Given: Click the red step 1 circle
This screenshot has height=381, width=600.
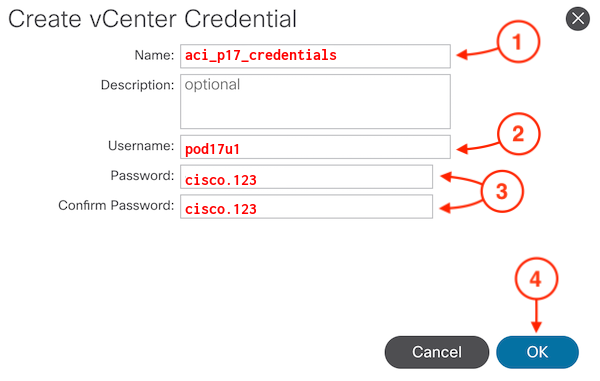Looking at the screenshot, I should click(x=518, y=42).
